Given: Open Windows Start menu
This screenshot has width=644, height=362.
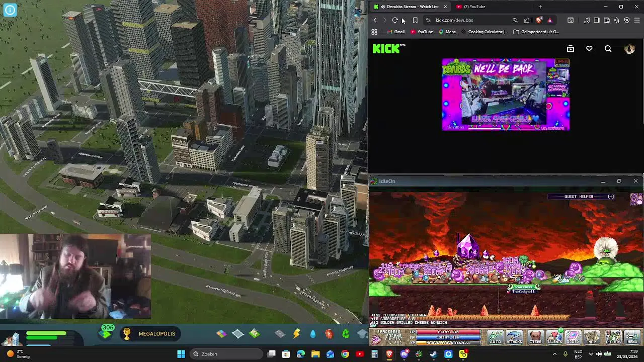Looking at the screenshot, I should point(181,354).
